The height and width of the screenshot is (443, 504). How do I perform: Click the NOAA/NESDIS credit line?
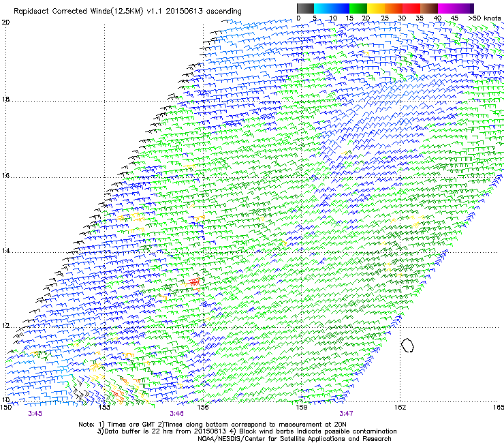click(x=294, y=439)
